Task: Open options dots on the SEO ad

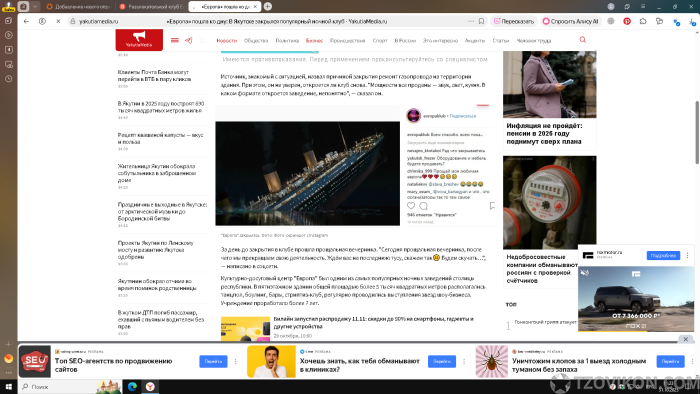Action: (236, 361)
